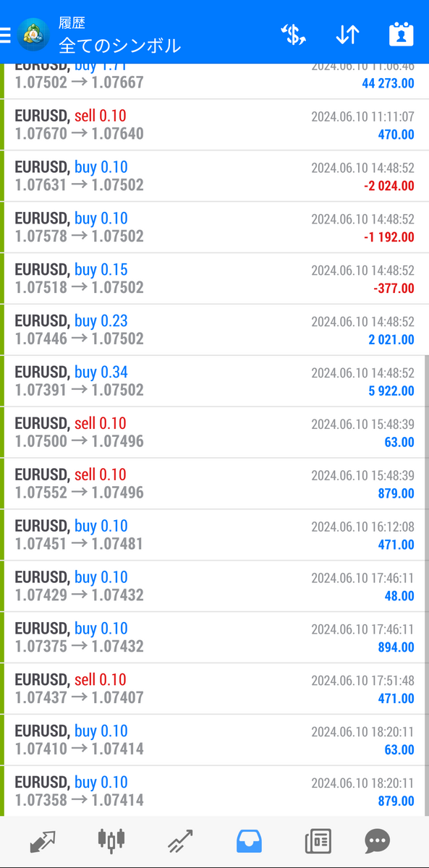Tap the buy trade closed at 16:12:08
The image size is (429, 868).
pos(214,535)
